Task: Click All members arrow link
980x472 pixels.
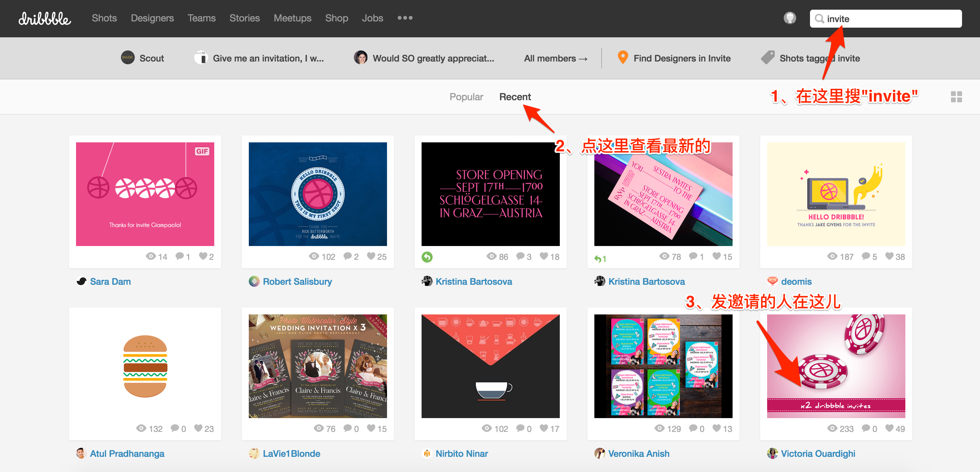Action: click(x=555, y=58)
